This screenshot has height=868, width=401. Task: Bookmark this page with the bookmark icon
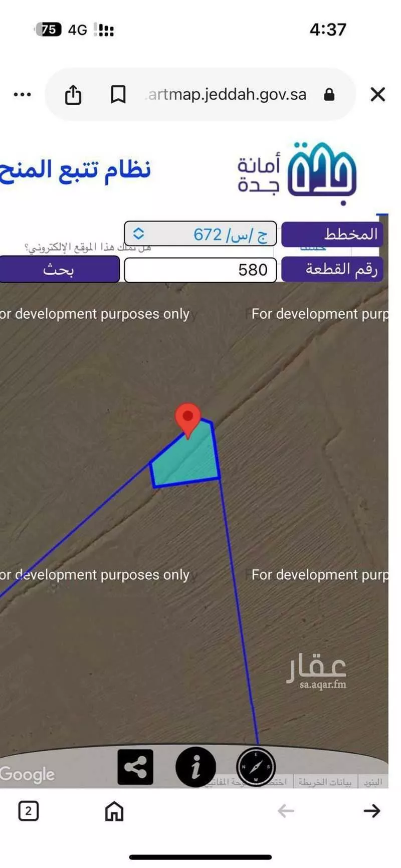(118, 94)
